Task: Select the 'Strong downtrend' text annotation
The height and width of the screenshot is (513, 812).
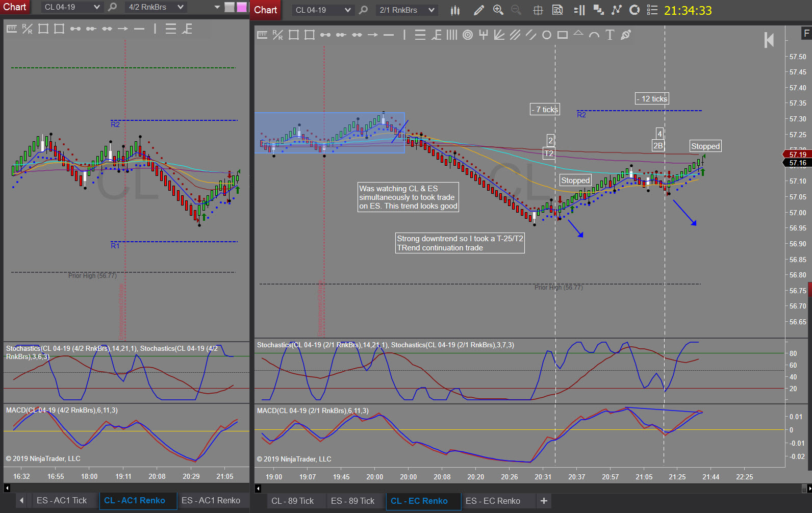Action: (460, 243)
